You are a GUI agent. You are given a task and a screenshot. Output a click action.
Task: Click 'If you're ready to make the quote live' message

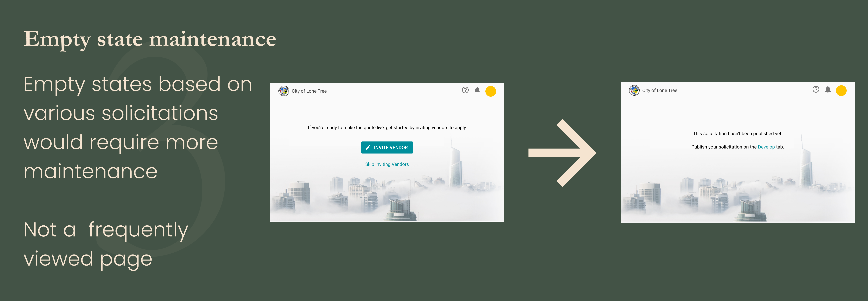click(387, 128)
